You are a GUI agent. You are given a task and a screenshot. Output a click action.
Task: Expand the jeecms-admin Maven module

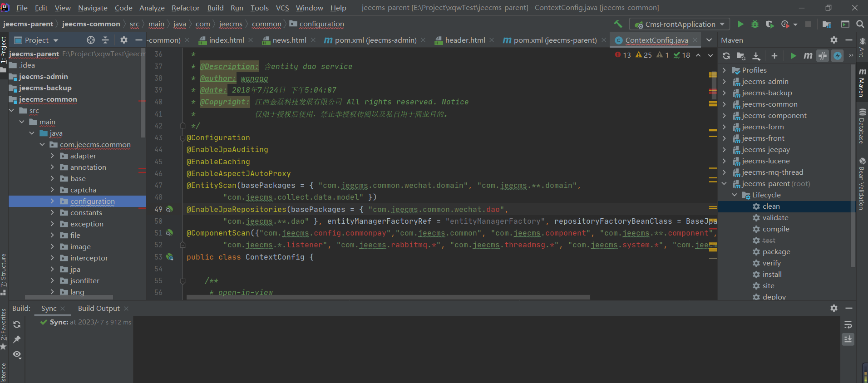724,82
